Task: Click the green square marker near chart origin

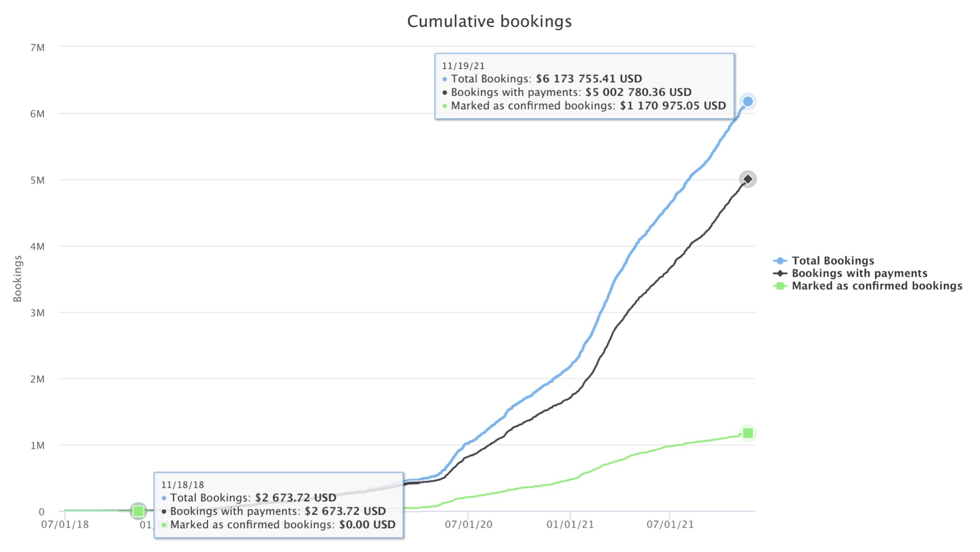Action: pyautogui.click(x=138, y=511)
